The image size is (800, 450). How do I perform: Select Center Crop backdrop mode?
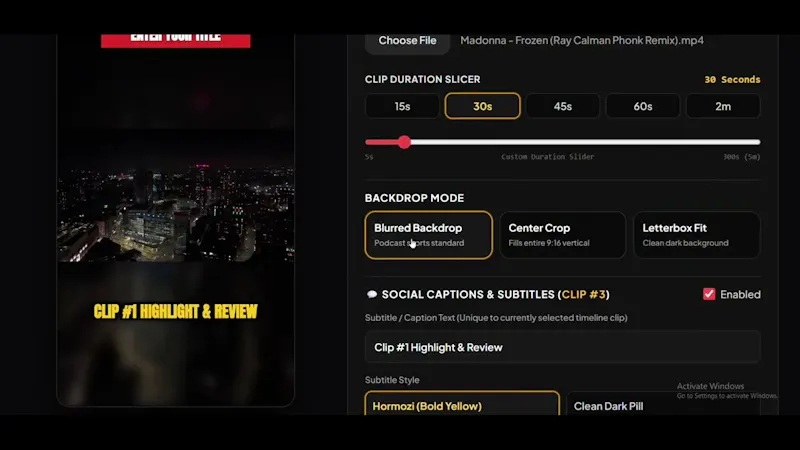pyautogui.click(x=563, y=235)
